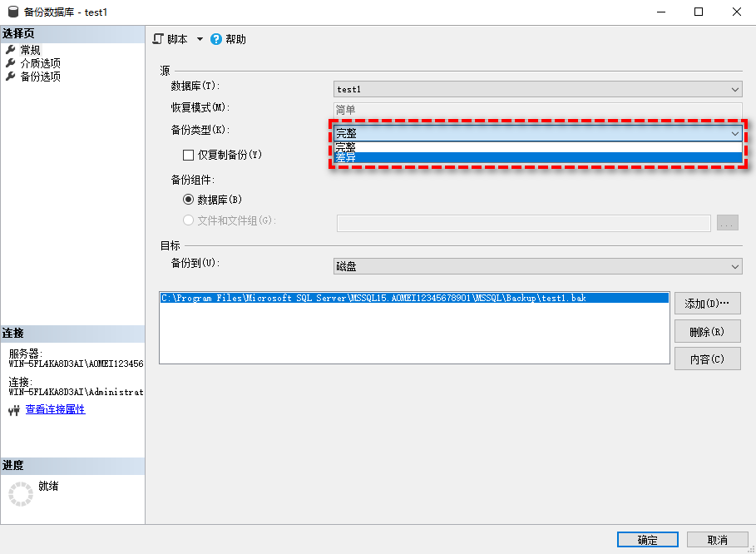This screenshot has height=554, width=756.
Task: Click the 删除(R) button
Action: coord(707,332)
